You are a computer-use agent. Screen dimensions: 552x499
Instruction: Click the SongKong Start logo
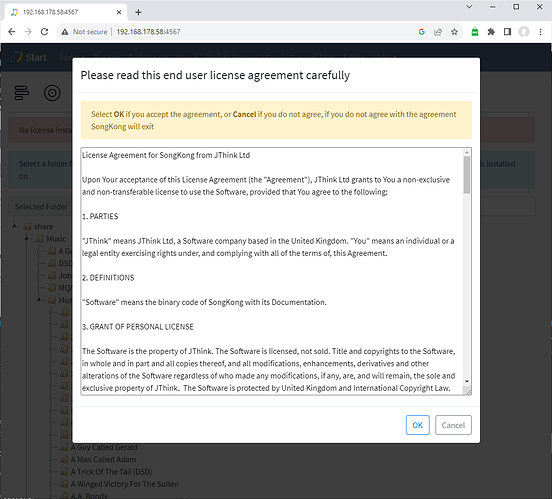29,57
